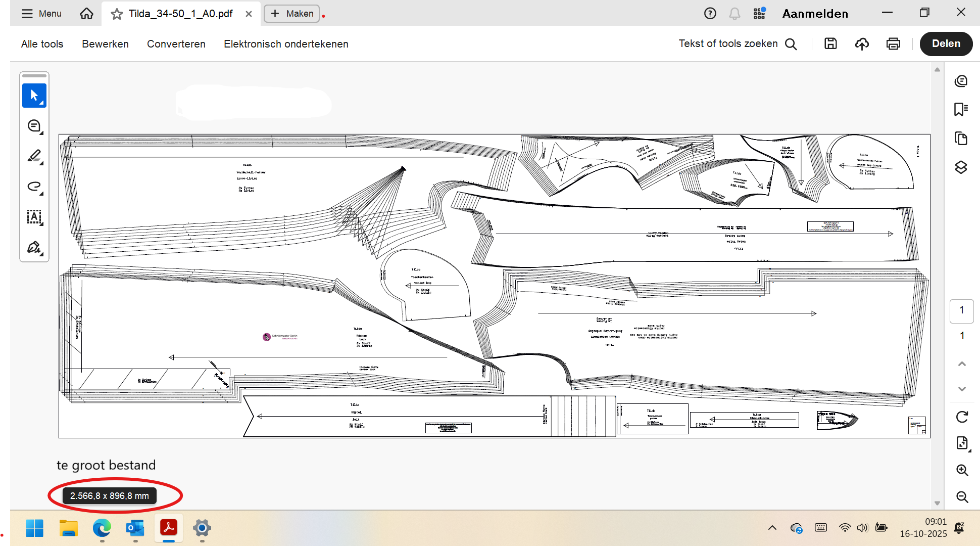Image resolution: width=980 pixels, height=546 pixels.
Task: Click the rotate page icon
Action: (x=962, y=417)
